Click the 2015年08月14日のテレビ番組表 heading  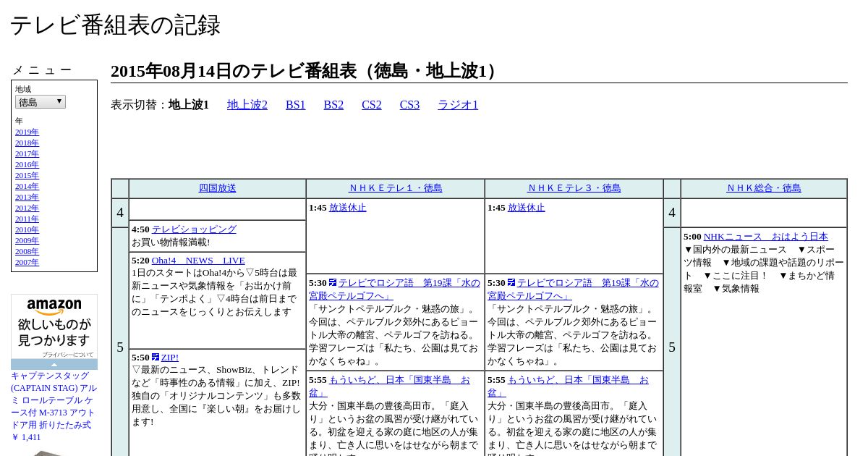(x=307, y=71)
